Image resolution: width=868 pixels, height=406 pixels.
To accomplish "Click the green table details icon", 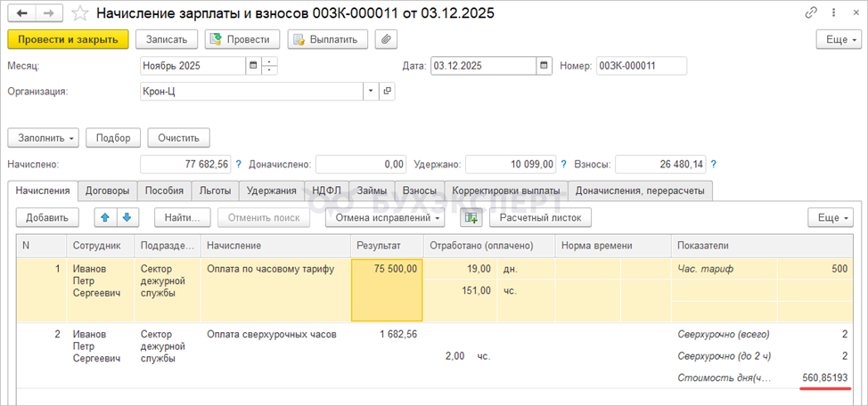I will point(471,217).
